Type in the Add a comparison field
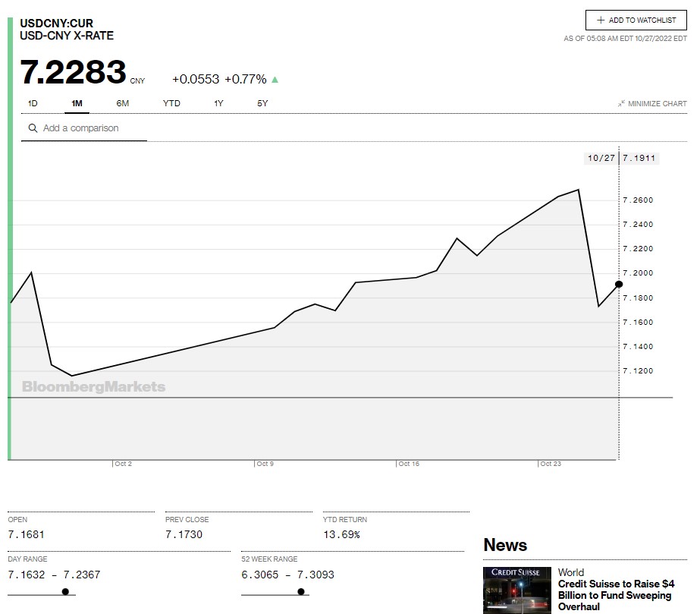The image size is (700, 614). click(x=91, y=128)
